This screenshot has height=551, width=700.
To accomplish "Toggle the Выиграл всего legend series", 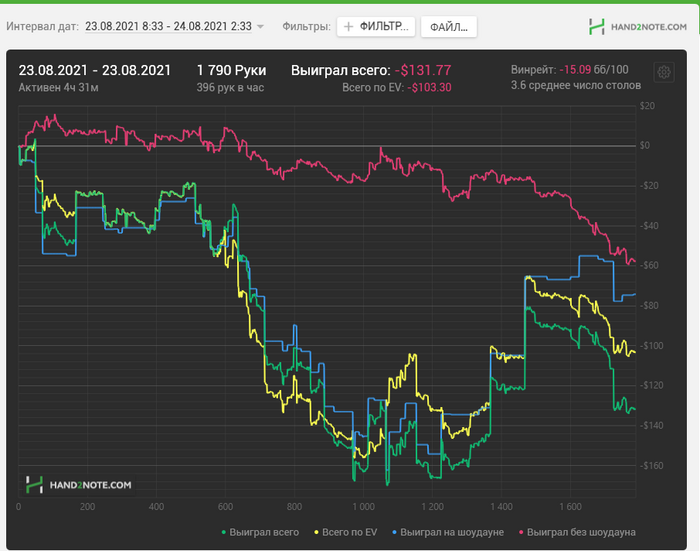I will point(260,532).
